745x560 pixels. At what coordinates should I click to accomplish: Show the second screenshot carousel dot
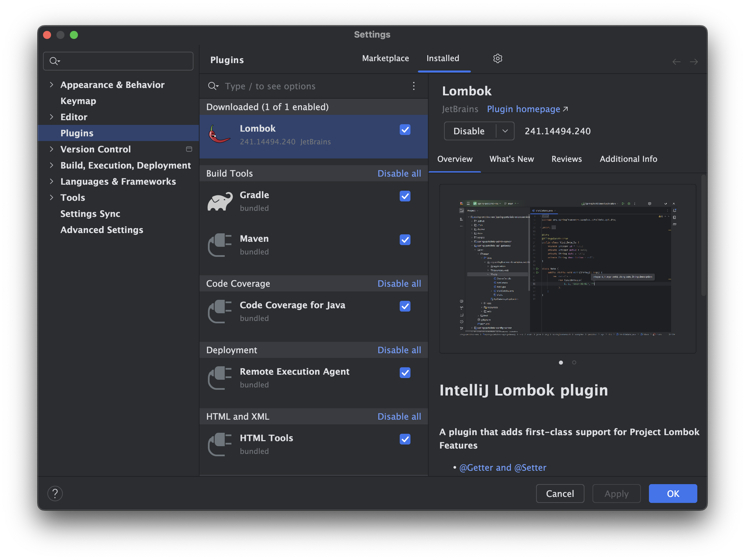coord(574,362)
